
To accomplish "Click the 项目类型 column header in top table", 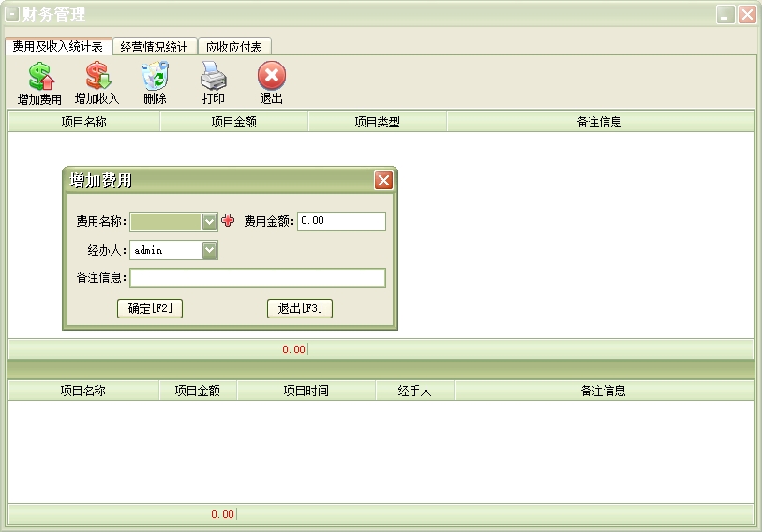I will 377,122.
